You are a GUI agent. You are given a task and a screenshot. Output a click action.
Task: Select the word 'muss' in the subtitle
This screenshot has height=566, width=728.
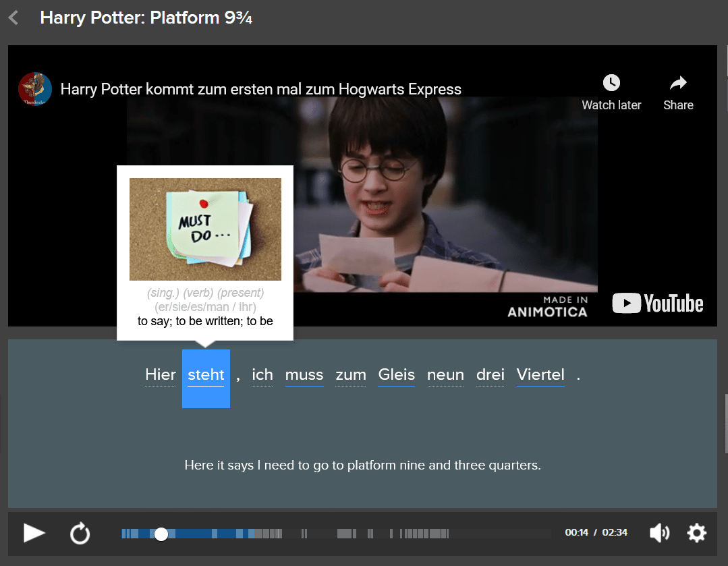[304, 375]
